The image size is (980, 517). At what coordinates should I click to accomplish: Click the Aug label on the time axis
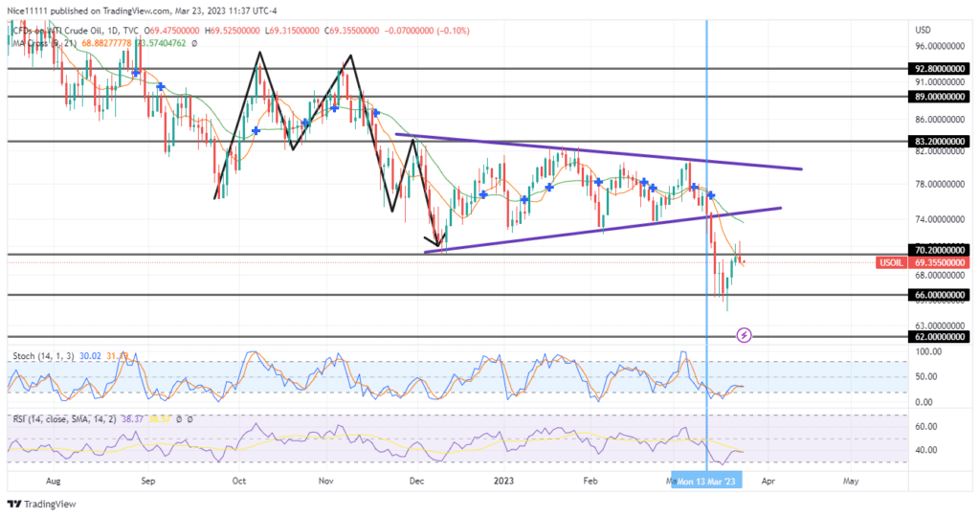pyautogui.click(x=54, y=481)
